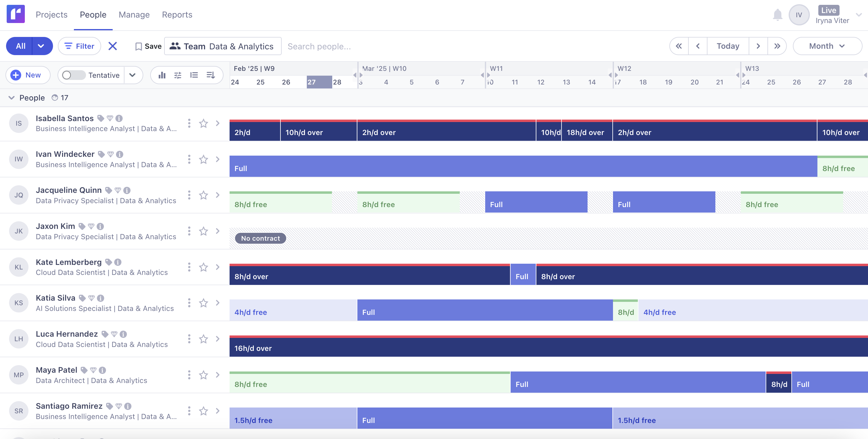
Task: Star Jacqueline Quinn as favorite
Action: point(203,195)
